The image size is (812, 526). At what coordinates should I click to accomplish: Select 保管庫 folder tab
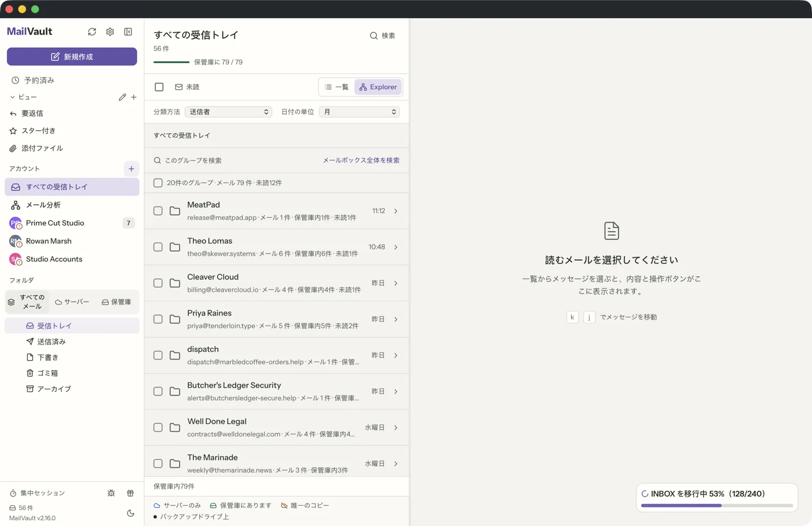pyautogui.click(x=116, y=302)
